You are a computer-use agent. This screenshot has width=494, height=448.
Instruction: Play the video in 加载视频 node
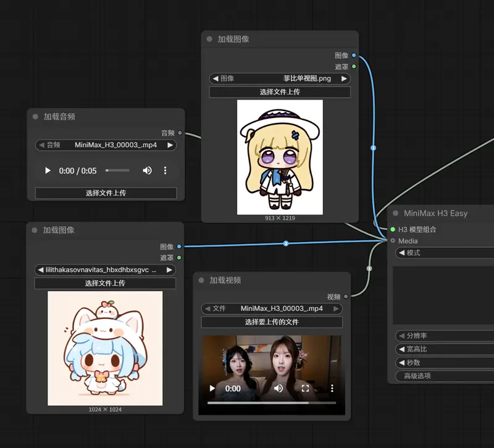tap(212, 389)
